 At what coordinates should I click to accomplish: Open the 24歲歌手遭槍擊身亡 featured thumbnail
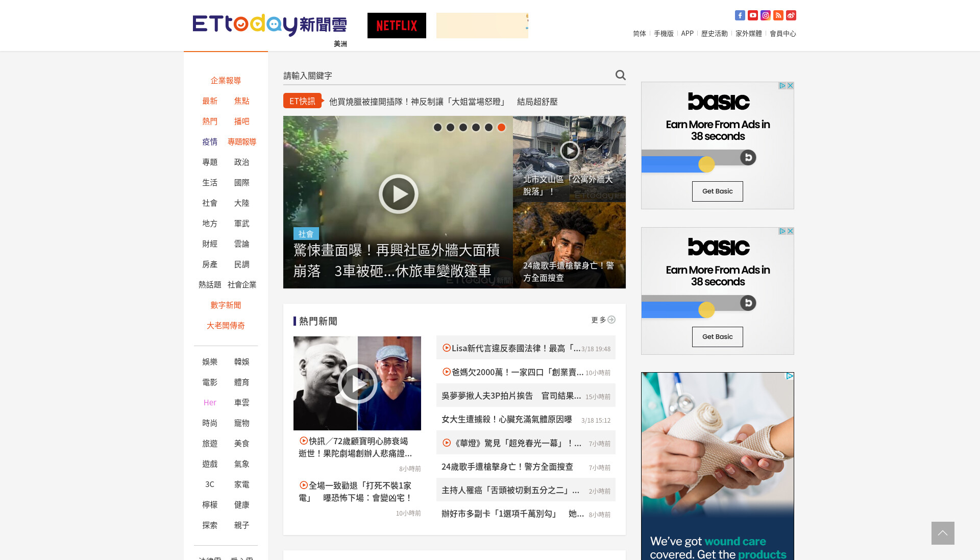(x=569, y=245)
